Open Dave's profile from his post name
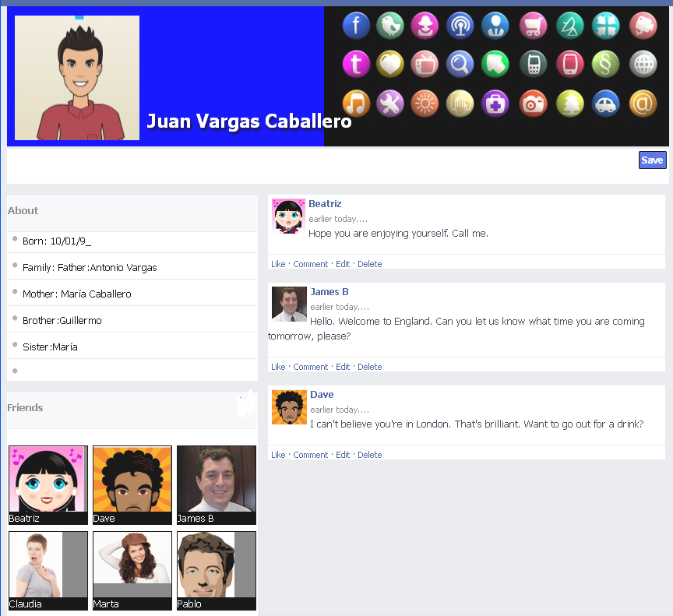This screenshot has height=616, width=673. tap(322, 394)
